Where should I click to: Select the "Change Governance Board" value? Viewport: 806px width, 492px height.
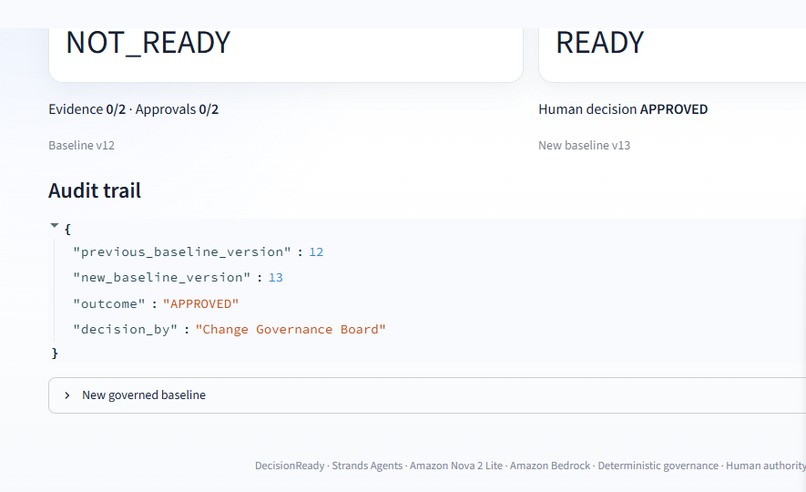tap(290, 330)
